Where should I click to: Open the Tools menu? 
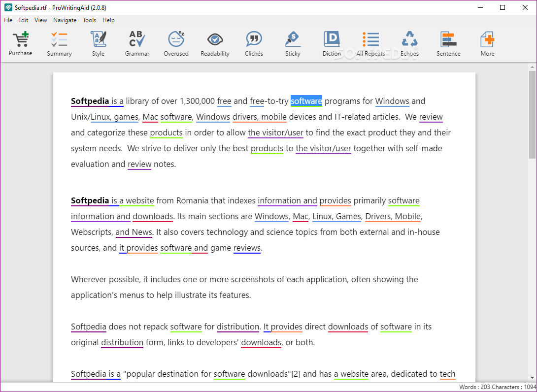tap(89, 20)
